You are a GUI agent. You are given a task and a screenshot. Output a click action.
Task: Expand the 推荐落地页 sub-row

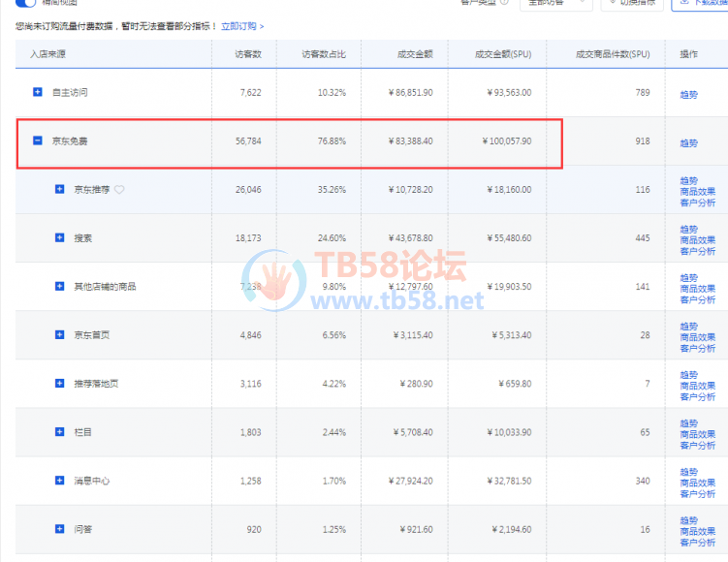(x=59, y=383)
